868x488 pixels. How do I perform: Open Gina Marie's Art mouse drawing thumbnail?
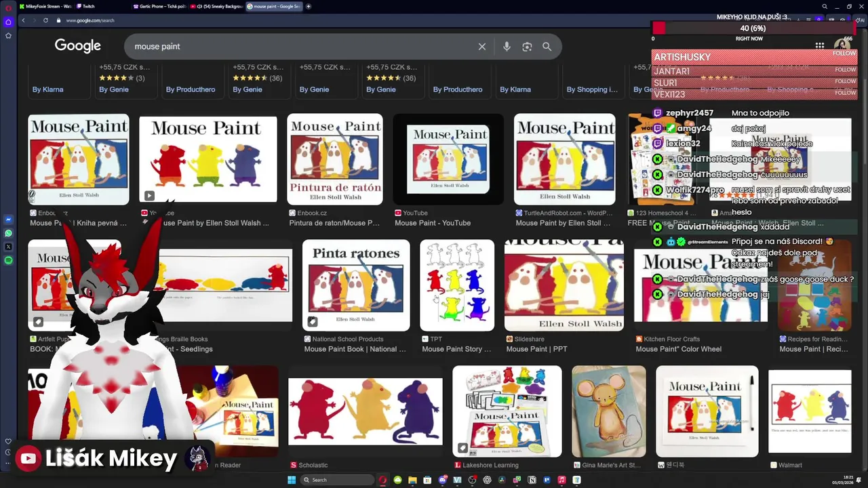tap(609, 411)
